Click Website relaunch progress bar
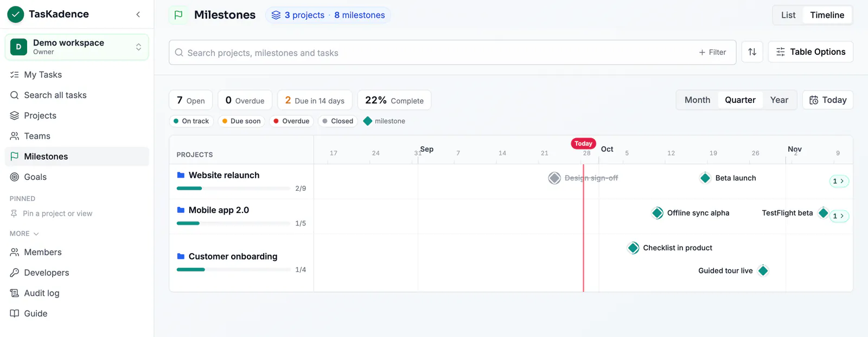The image size is (868, 337). 233,189
